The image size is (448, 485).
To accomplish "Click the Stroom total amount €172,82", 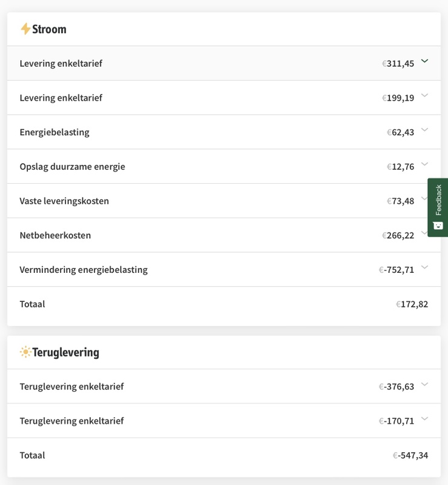I will (412, 304).
